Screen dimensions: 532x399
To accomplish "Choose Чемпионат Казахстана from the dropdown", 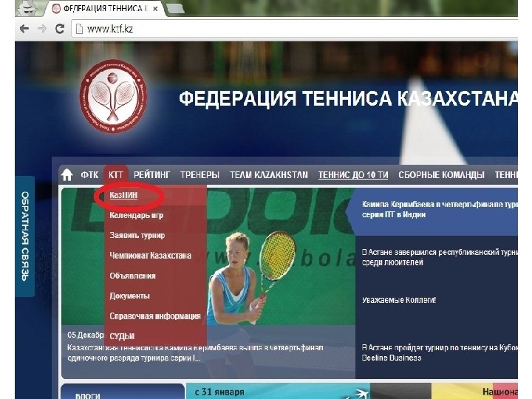I will [150, 256].
